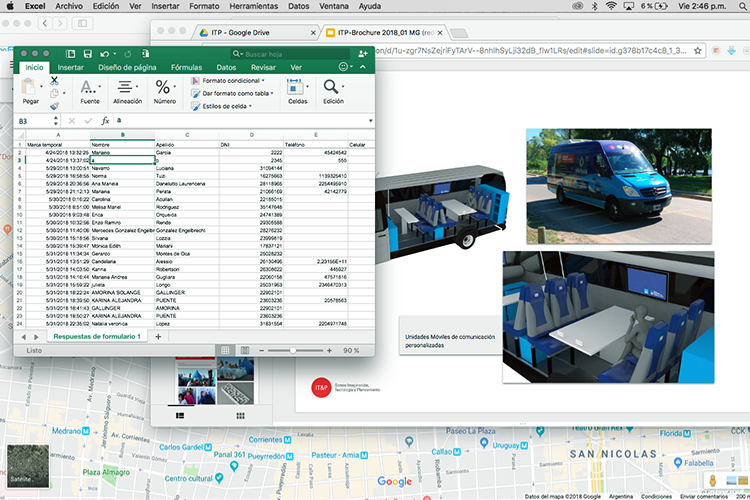
Task: Click filmstrip view icon in Slides window
Action: pyautogui.click(x=180, y=416)
